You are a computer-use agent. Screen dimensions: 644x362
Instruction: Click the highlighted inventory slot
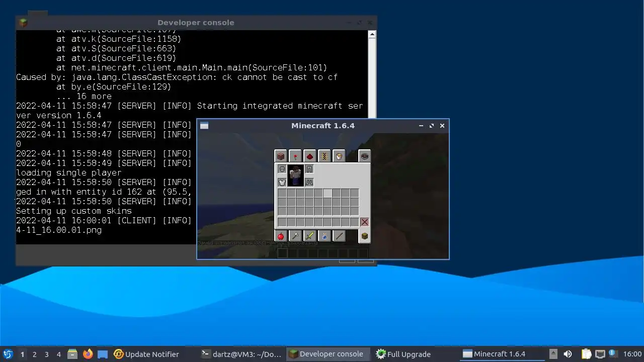(328, 193)
